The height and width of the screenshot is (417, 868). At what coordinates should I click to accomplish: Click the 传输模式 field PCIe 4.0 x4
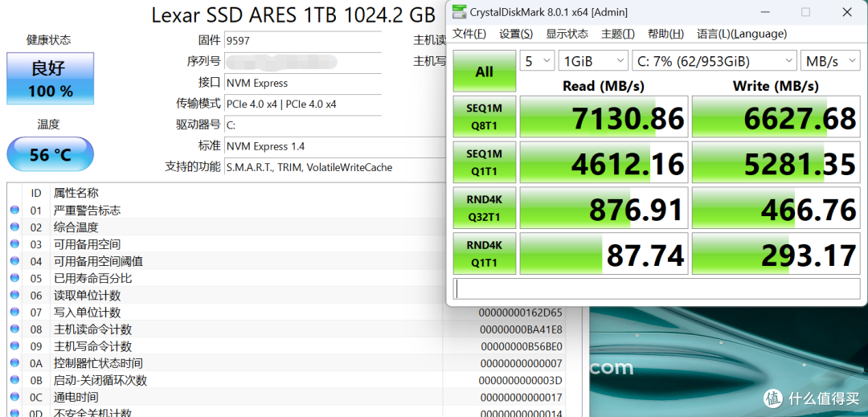(303, 104)
